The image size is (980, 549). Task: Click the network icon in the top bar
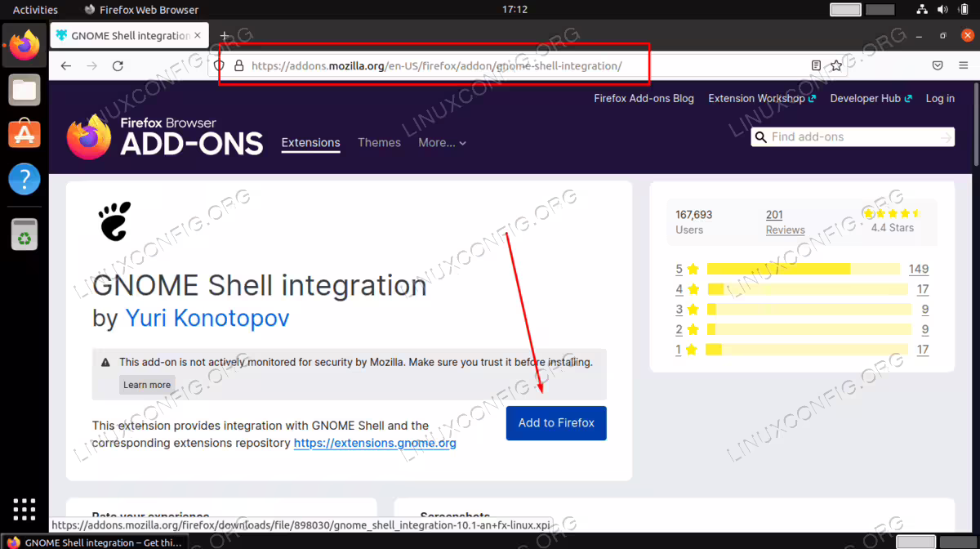click(x=922, y=10)
